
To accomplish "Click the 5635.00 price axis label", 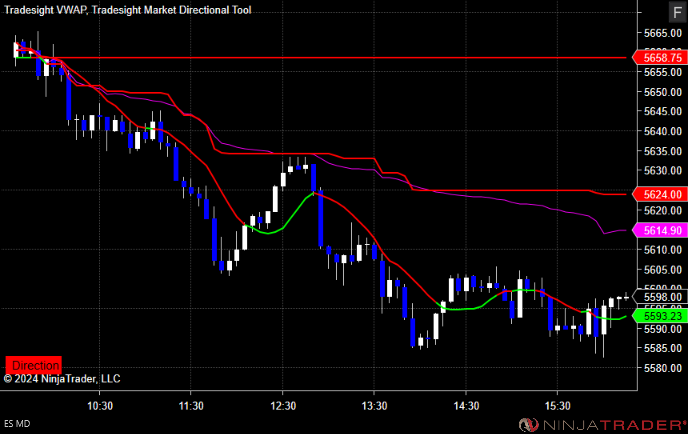I will (x=663, y=151).
